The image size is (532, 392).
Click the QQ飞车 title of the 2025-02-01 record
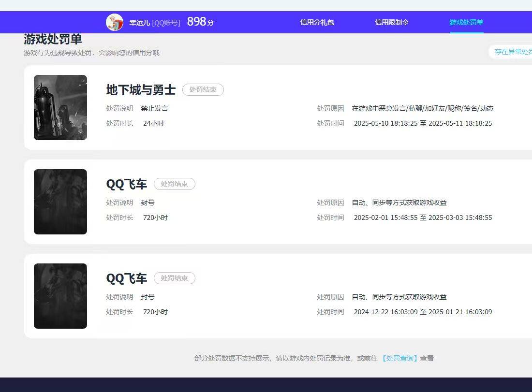pos(127,184)
